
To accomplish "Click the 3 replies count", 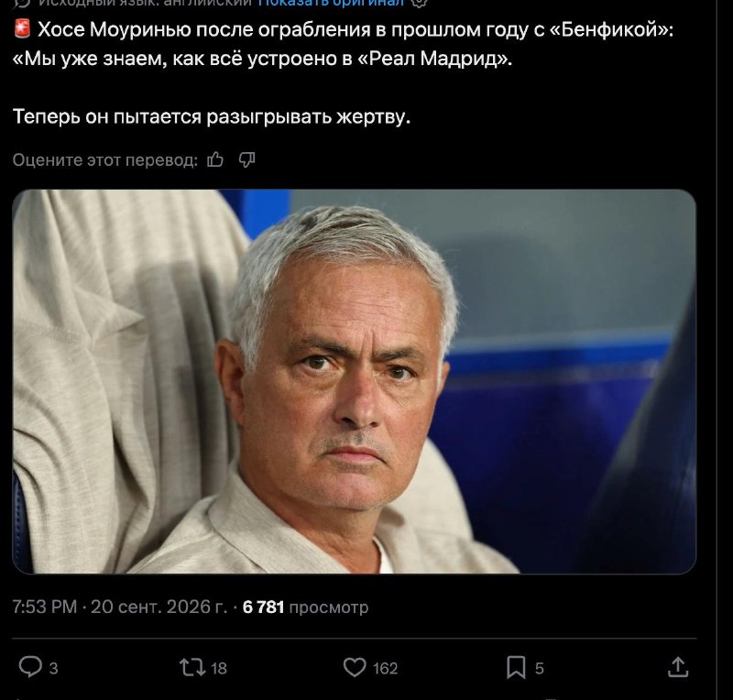I will point(54,668).
